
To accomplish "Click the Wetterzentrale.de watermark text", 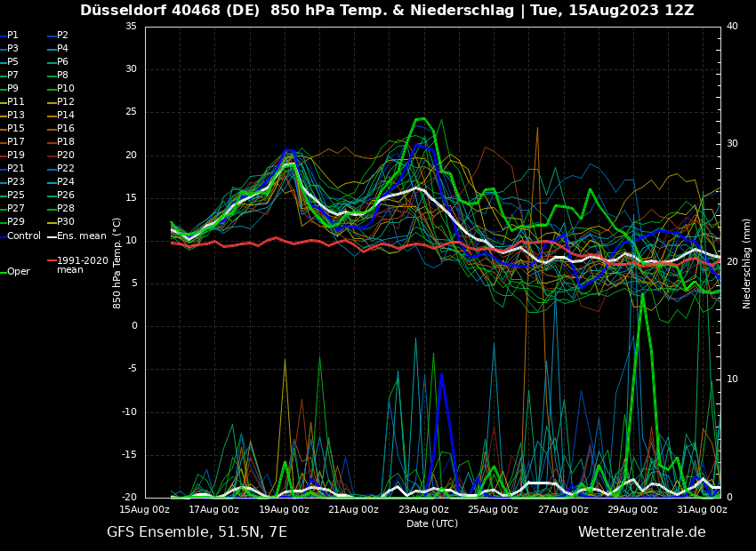I will [641, 532].
